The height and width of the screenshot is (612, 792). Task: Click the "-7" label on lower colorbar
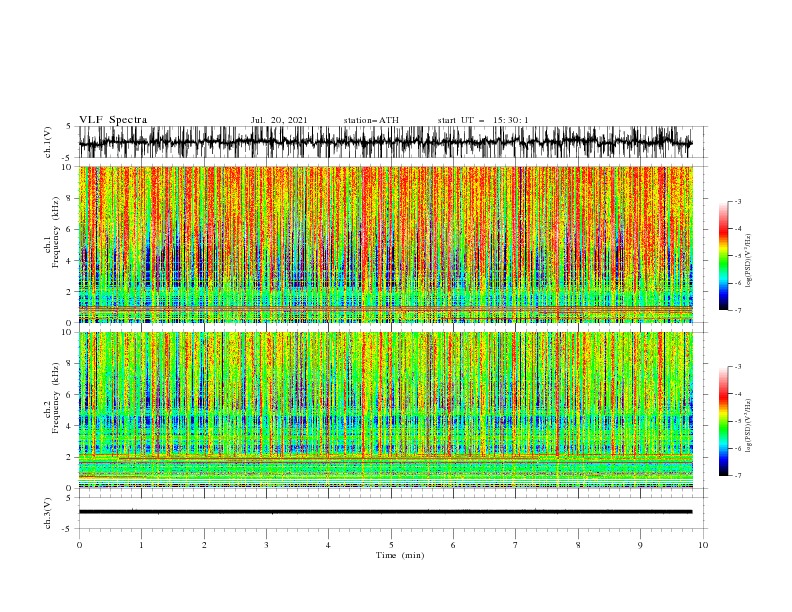click(x=737, y=476)
